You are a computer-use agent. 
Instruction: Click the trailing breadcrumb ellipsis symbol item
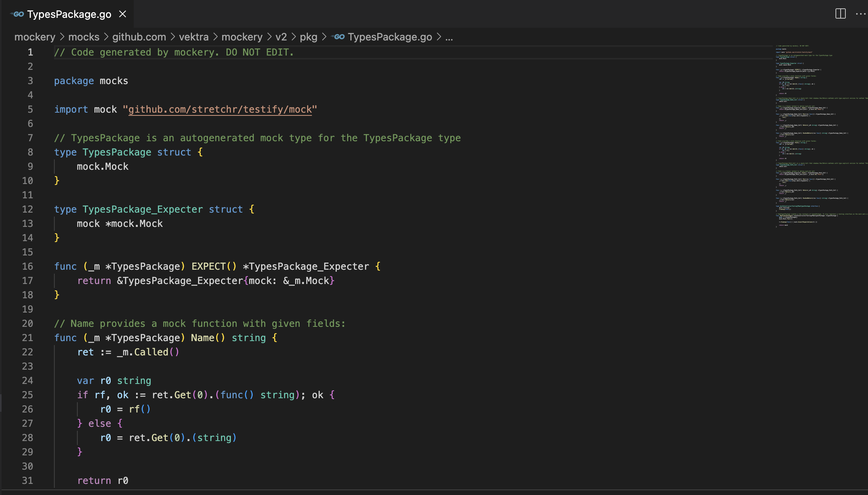pyautogui.click(x=449, y=37)
